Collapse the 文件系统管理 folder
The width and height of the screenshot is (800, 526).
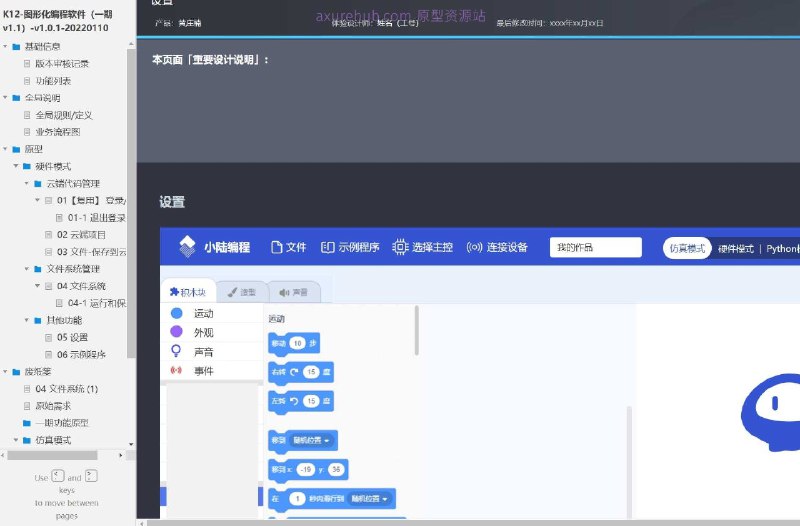pos(27,268)
